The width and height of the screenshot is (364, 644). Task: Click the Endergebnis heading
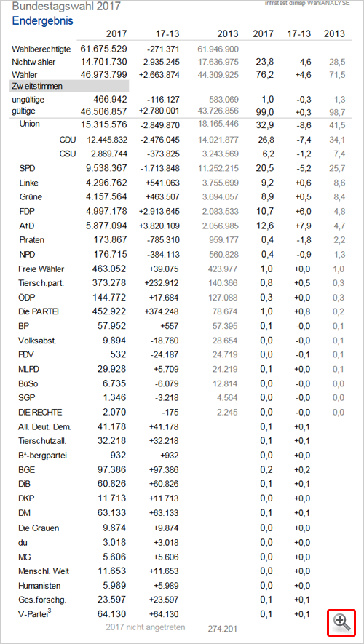coord(43,20)
